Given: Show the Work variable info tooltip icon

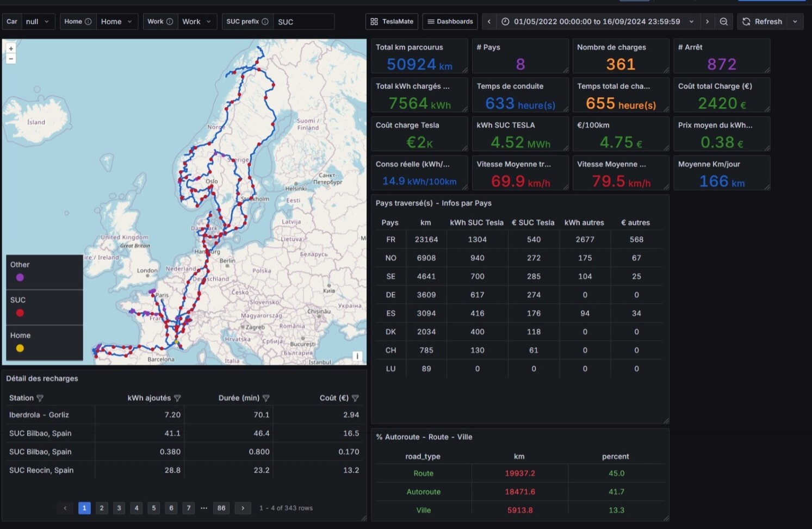Looking at the screenshot, I should point(170,22).
